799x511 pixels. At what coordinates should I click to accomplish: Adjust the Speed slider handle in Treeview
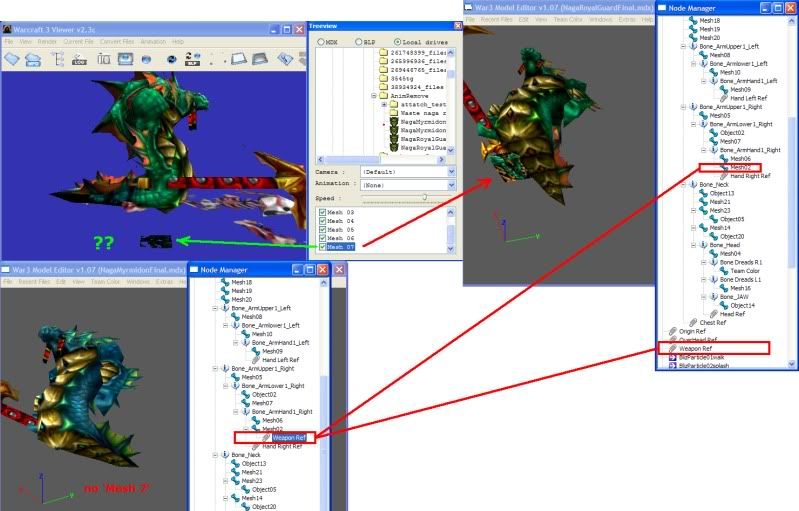[424, 197]
